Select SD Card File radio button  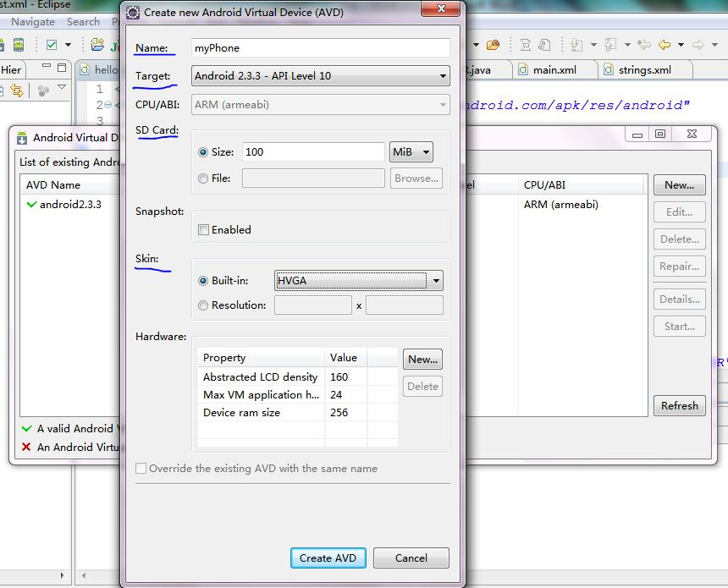click(203, 179)
